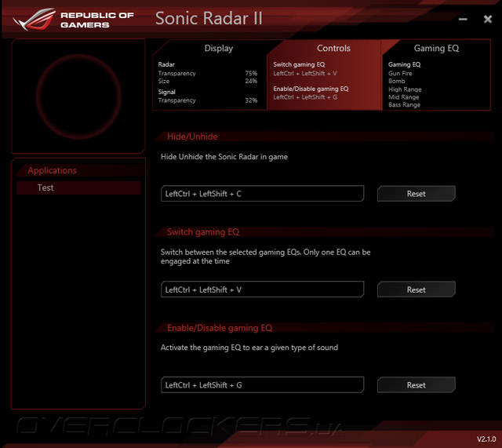The image size is (502, 448).
Task: Click the Signal Transparency 32% value
Action: click(251, 100)
